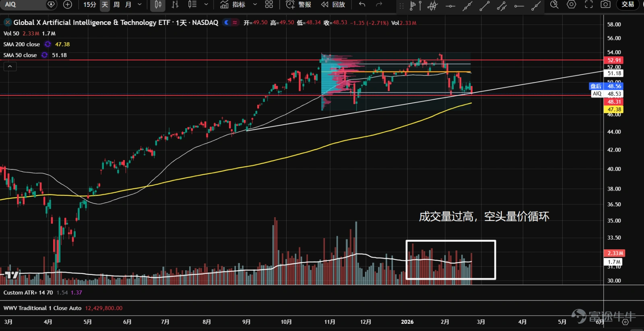Open the indicator templates grid icon
Viewport: 644px width, 331px height.
pos(269,4)
